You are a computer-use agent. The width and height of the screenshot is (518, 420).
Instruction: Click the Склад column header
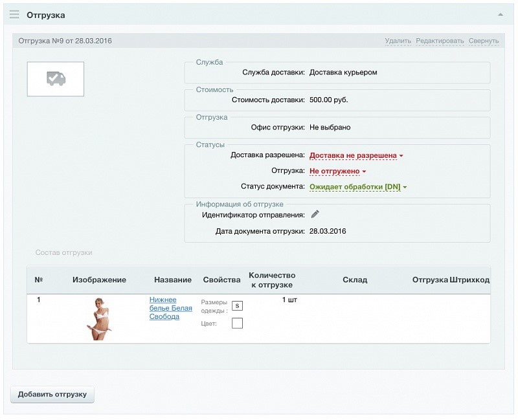[355, 280]
